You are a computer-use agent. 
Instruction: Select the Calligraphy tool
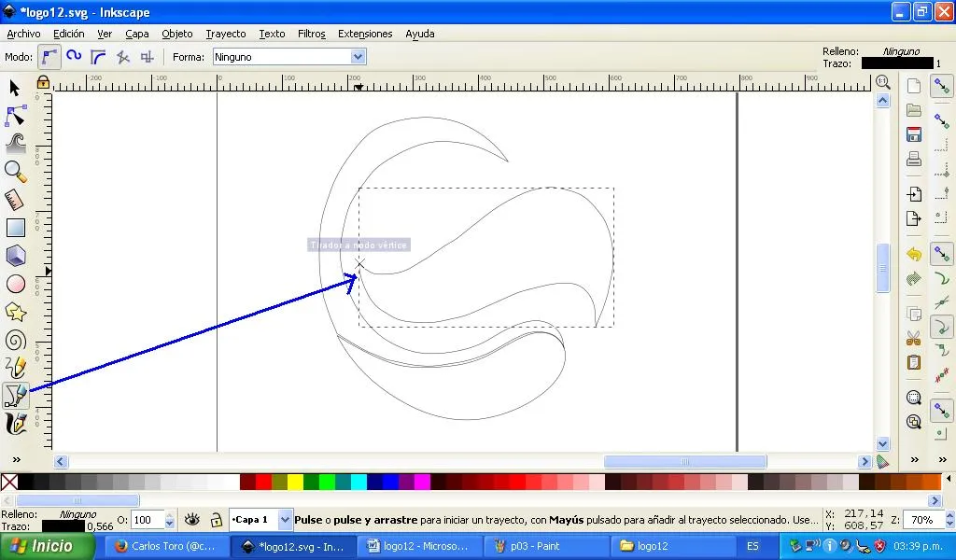click(x=15, y=424)
